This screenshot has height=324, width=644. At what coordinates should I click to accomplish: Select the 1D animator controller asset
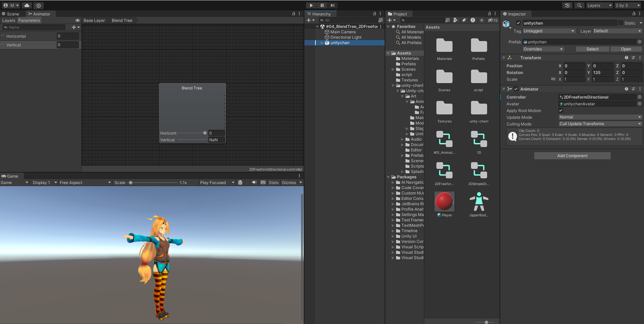(479, 139)
